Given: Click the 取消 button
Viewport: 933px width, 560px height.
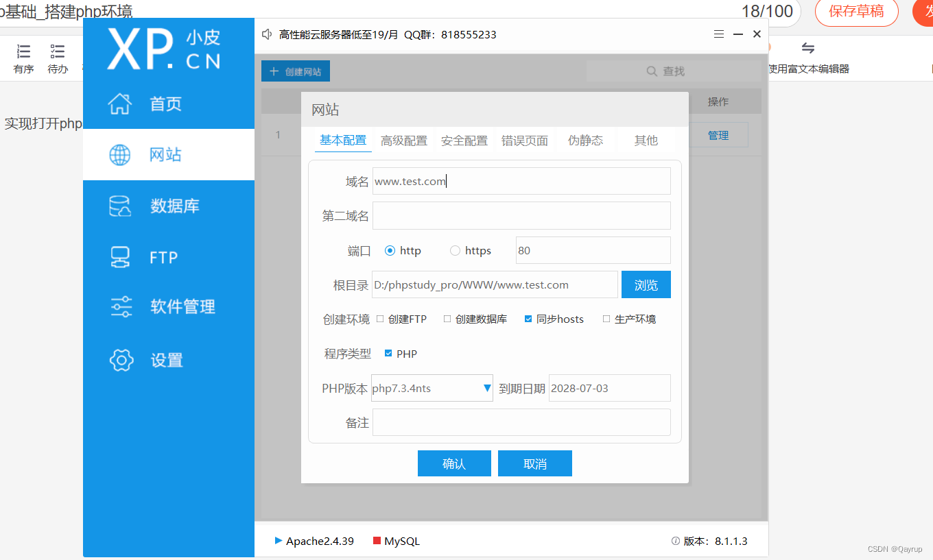Looking at the screenshot, I should point(535,463).
